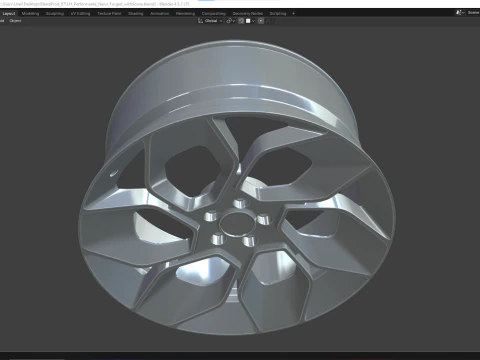480x360 pixels.
Task: Open the Sculpting workspace tab
Action: click(x=55, y=14)
